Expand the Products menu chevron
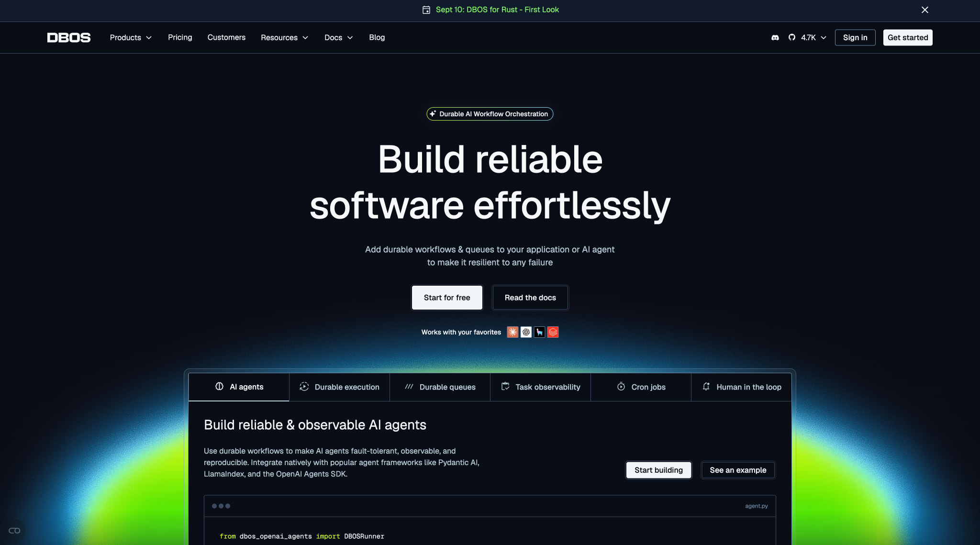Viewport: 980px width, 545px height. (x=149, y=37)
